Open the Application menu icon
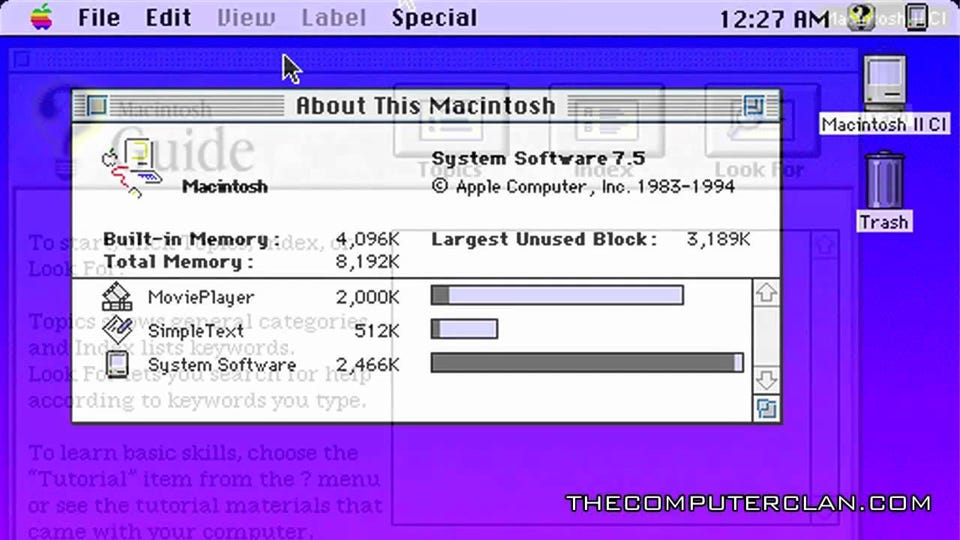The image size is (960, 540). (x=917, y=17)
